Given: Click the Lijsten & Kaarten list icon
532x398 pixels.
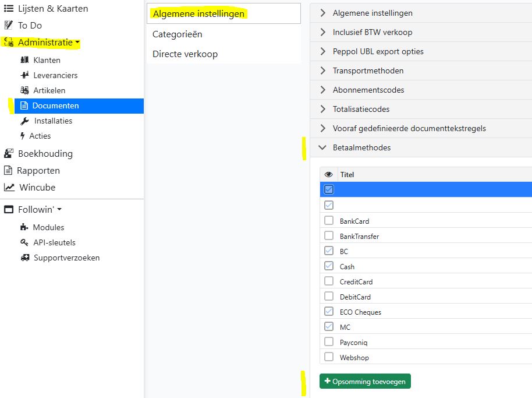Looking at the screenshot, I should click(x=9, y=9).
